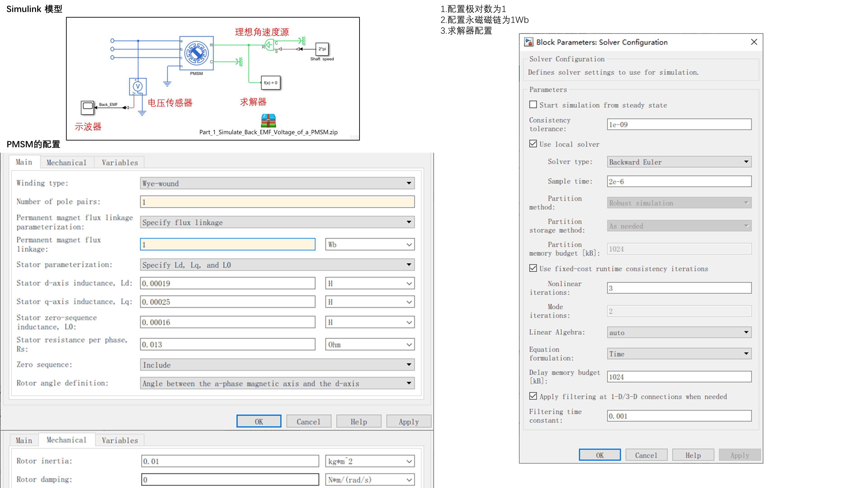Select the 2*pi Shaft speed constant block
This screenshot has width=868, height=488.
tap(322, 49)
